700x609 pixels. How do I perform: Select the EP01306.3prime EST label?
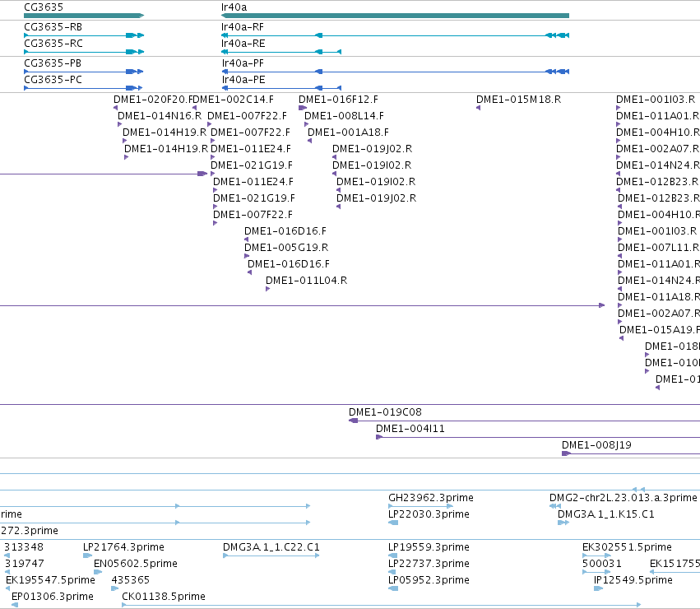[x=53, y=597]
